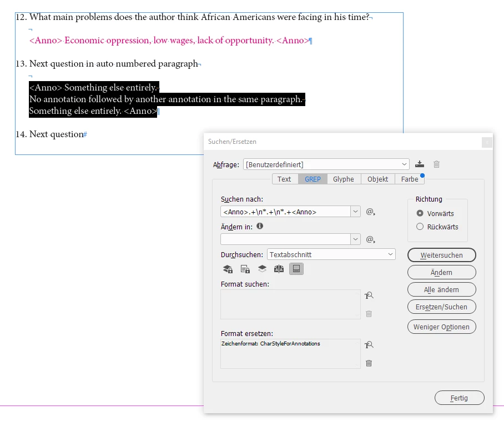Switch to Farbe tab
Screen dimensions: 504x426
(x=410, y=179)
